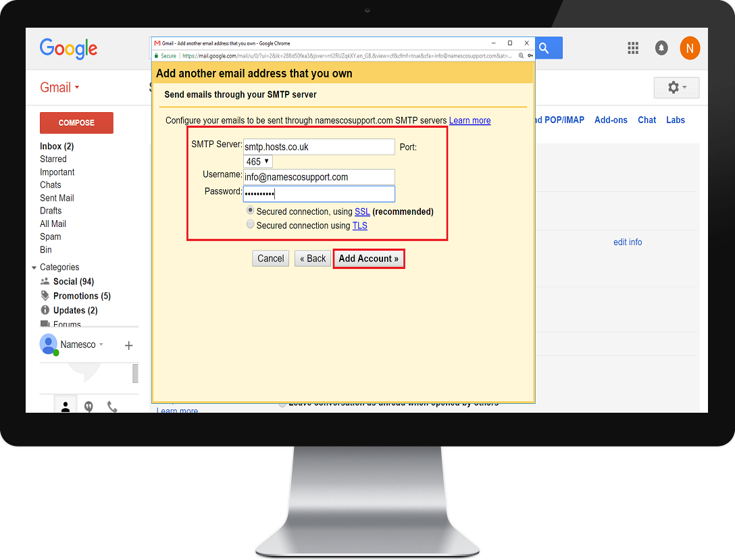Click the Add Account » button
This screenshot has height=560, width=735.
coord(368,259)
